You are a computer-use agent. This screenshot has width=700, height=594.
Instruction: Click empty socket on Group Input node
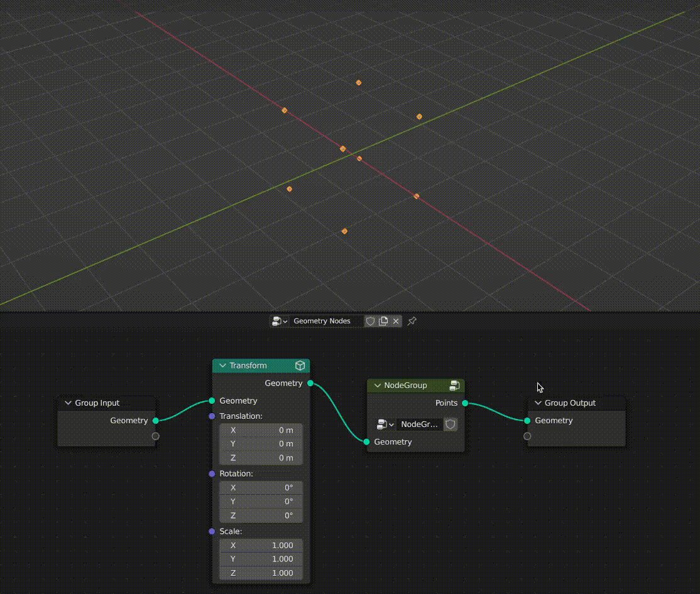(x=156, y=436)
